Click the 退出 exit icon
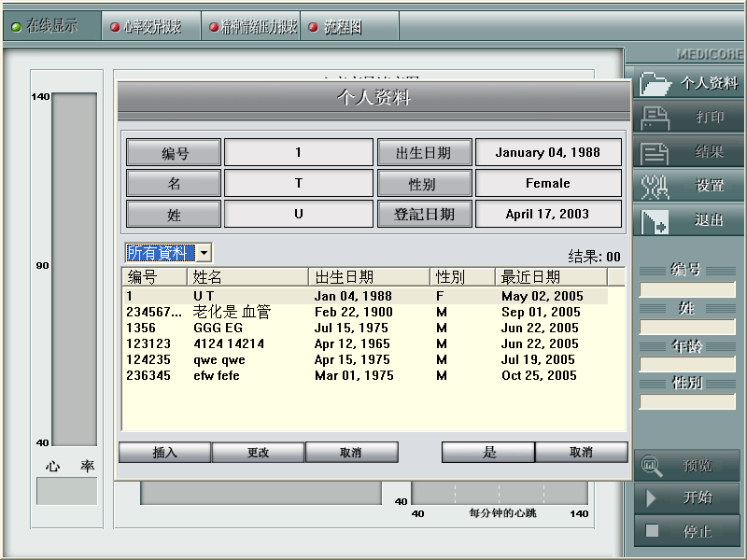This screenshot has width=747, height=560. (x=656, y=221)
